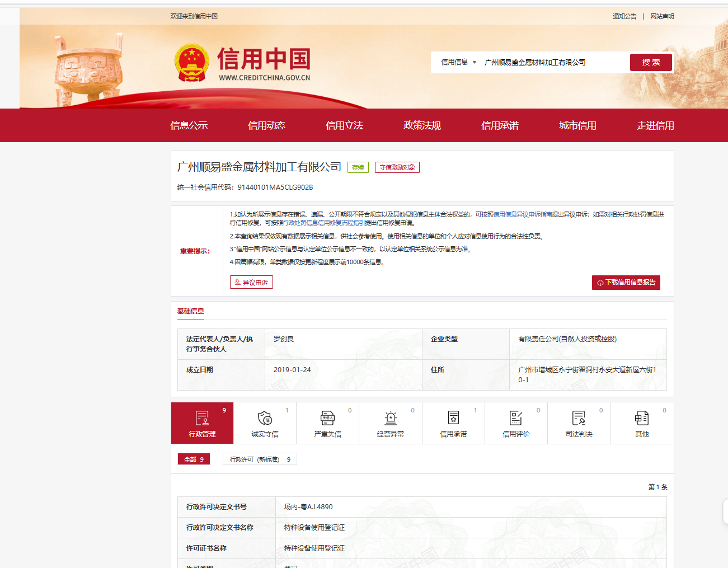The height and width of the screenshot is (568, 728).
Task: Click the 行政管理 category icon
Action: pos(202,418)
